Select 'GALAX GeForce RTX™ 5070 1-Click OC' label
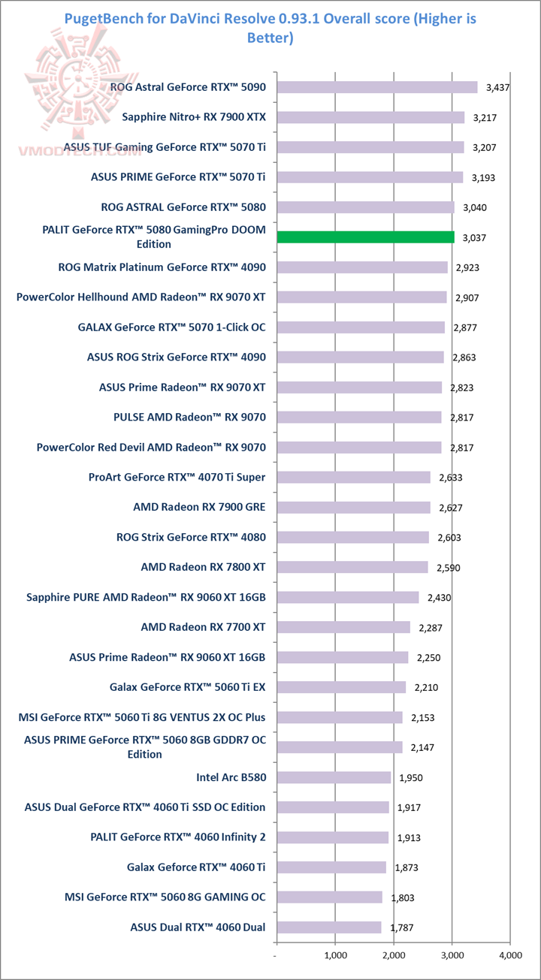This screenshot has width=541, height=980. 171,327
